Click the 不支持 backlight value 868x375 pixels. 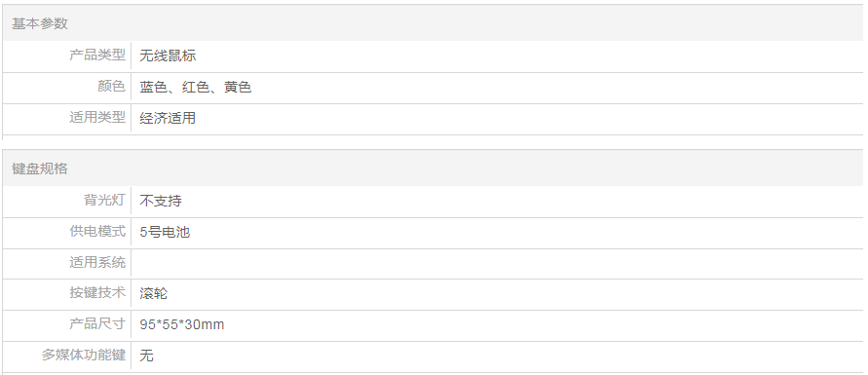pos(161,201)
